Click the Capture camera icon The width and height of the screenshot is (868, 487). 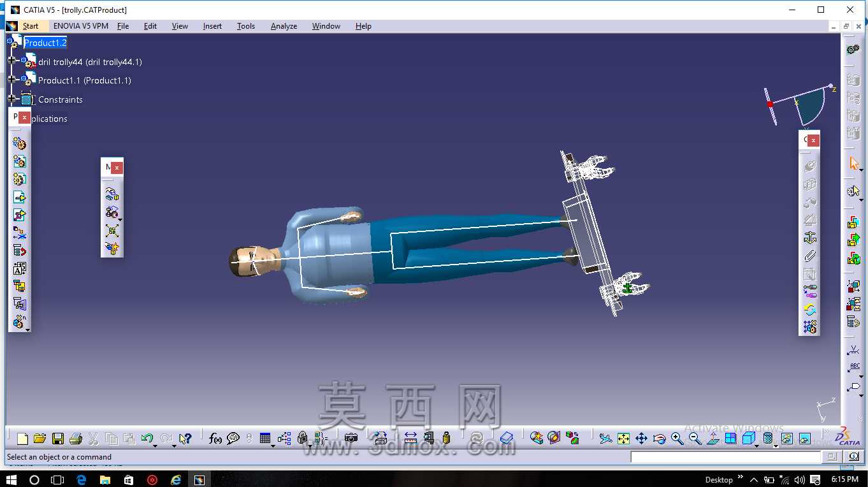point(351,439)
